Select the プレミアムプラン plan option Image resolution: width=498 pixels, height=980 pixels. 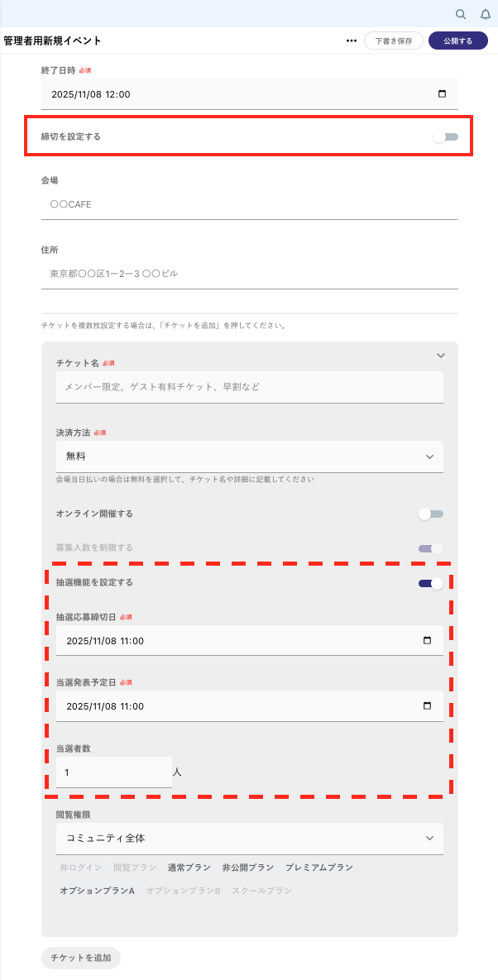click(x=319, y=868)
